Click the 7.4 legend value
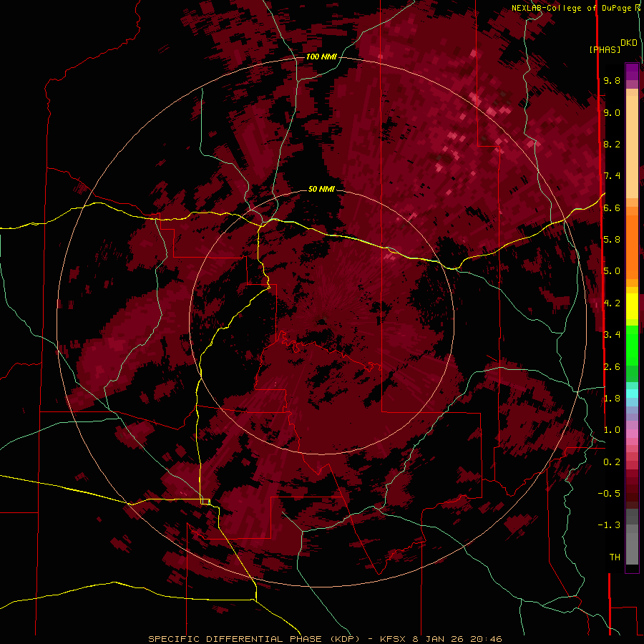The image size is (644, 644). pos(612,176)
